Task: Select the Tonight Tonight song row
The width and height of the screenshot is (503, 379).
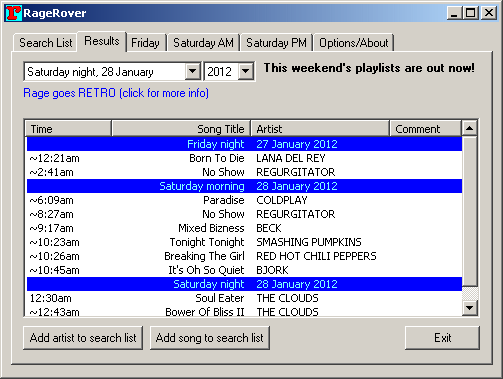Action: click(244, 242)
